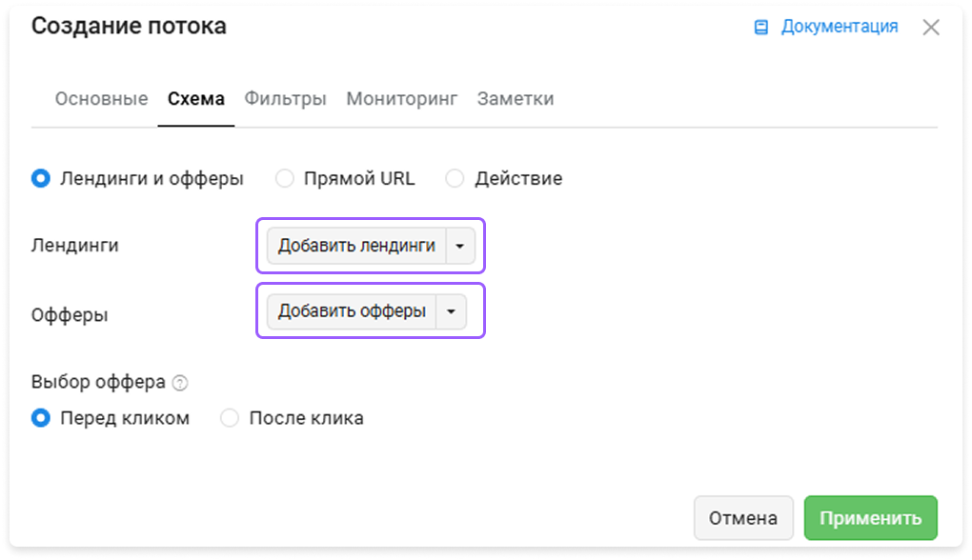Choose the После клика radio button
The image size is (972, 560).
(x=230, y=418)
